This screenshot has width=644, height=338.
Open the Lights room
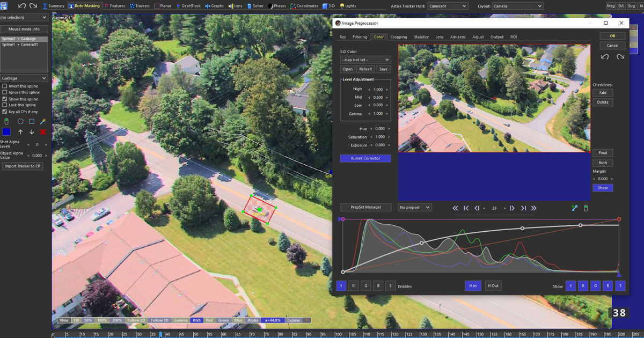[x=348, y=6]
